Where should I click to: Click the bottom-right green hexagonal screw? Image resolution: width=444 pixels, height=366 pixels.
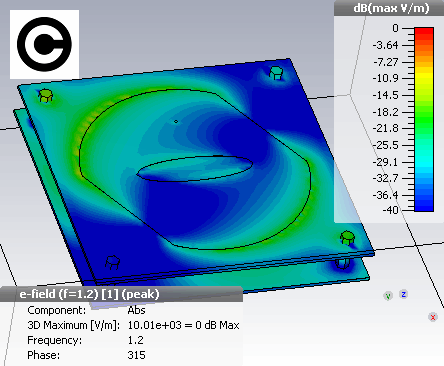click(347, 237)
